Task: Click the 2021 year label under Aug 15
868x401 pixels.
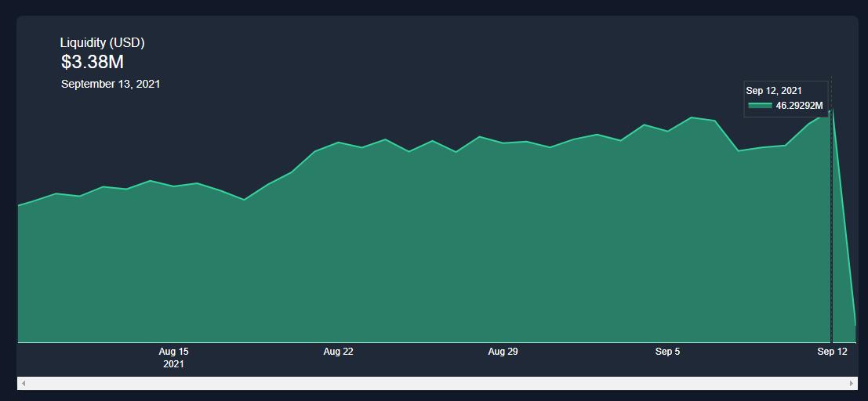Action: tap(173, 364)
